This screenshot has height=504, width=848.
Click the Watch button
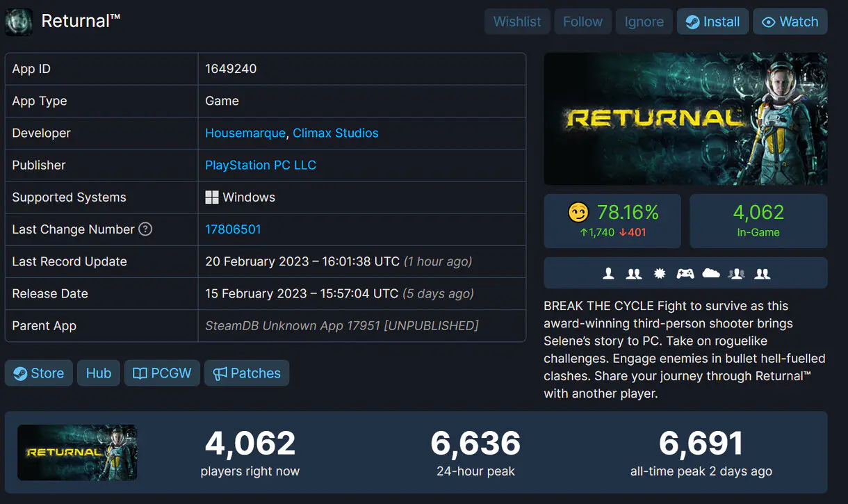coord(790,22)
